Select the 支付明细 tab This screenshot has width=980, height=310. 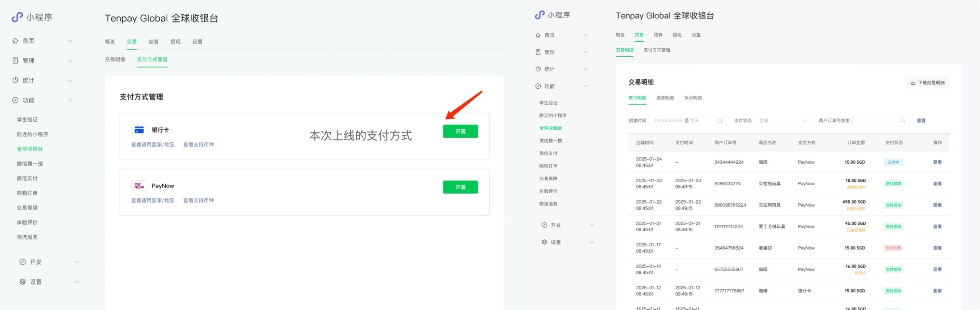click(x=637, y=98)
